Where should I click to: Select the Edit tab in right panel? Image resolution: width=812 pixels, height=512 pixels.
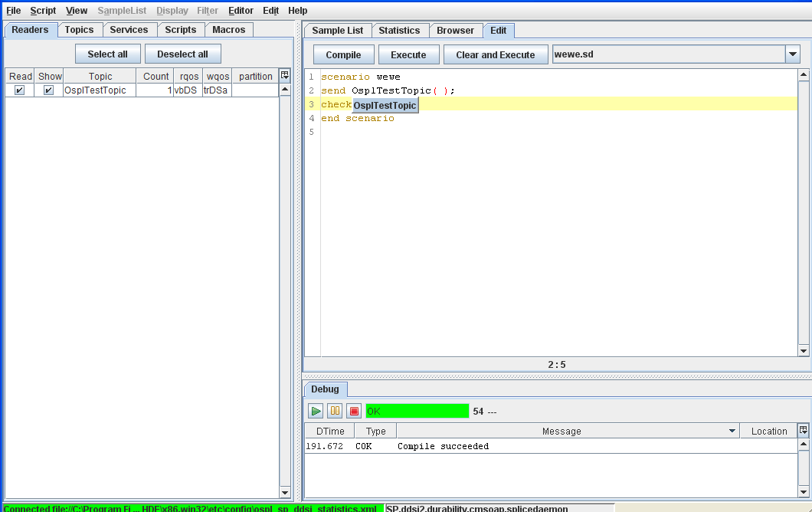pyautogui.click(x=498, y=30)
